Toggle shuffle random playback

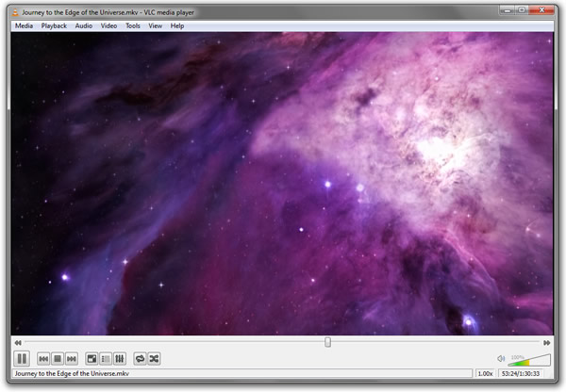click(154, 359)
